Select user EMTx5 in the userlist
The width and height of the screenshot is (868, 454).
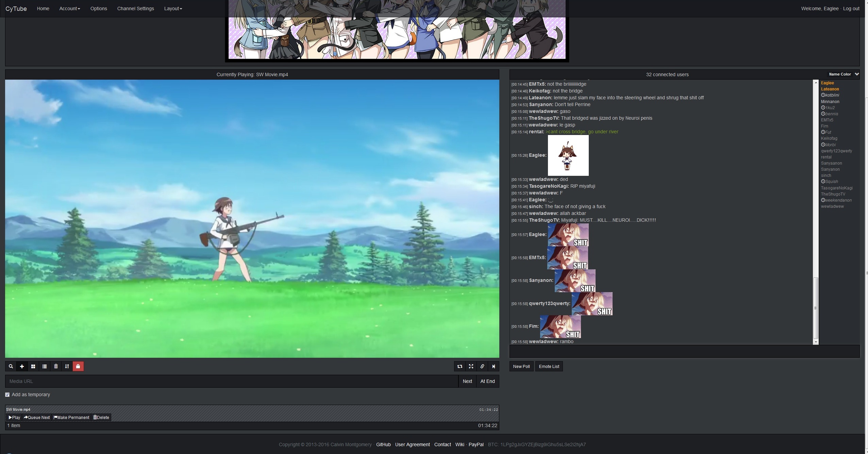(x=827, y=120)
